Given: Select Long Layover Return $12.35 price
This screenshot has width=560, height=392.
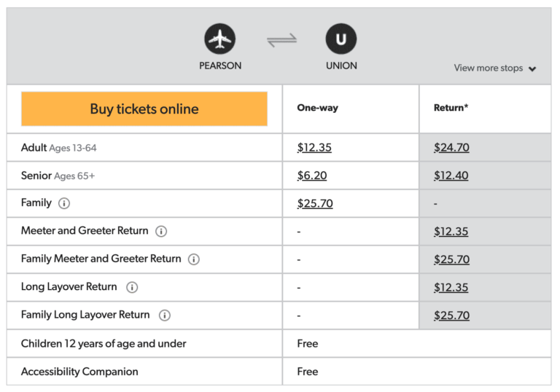Looking at the screenshot, I should point(451,287).
